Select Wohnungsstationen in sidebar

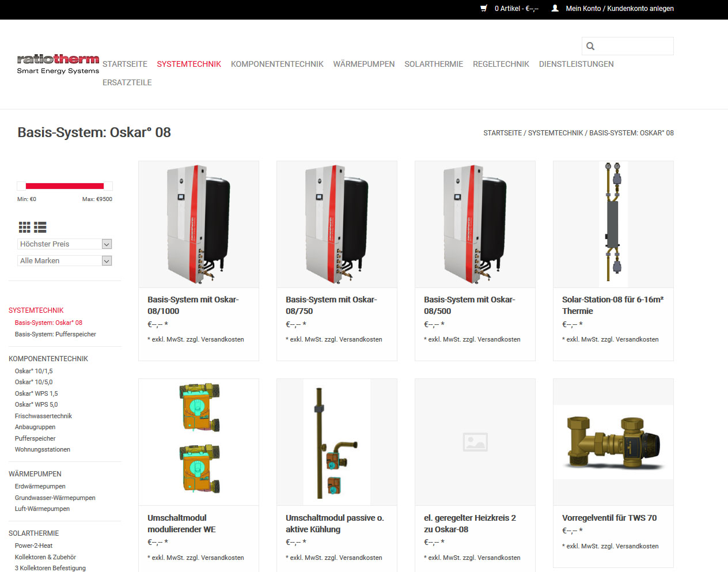click(43, 449)
